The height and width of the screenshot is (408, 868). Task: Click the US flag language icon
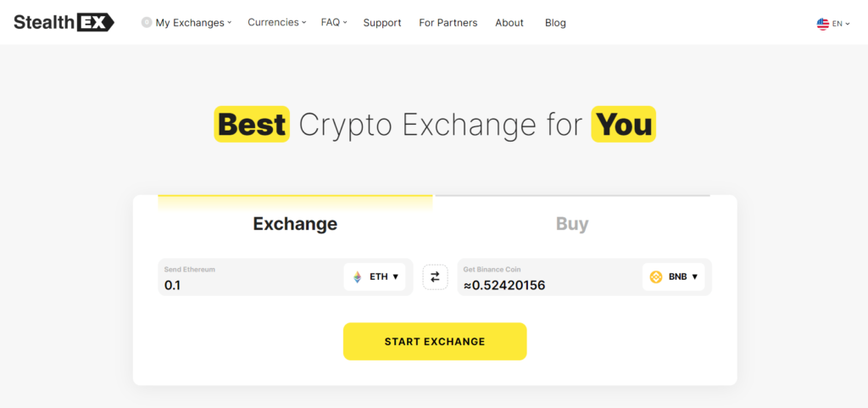click(x=822, y=24)
